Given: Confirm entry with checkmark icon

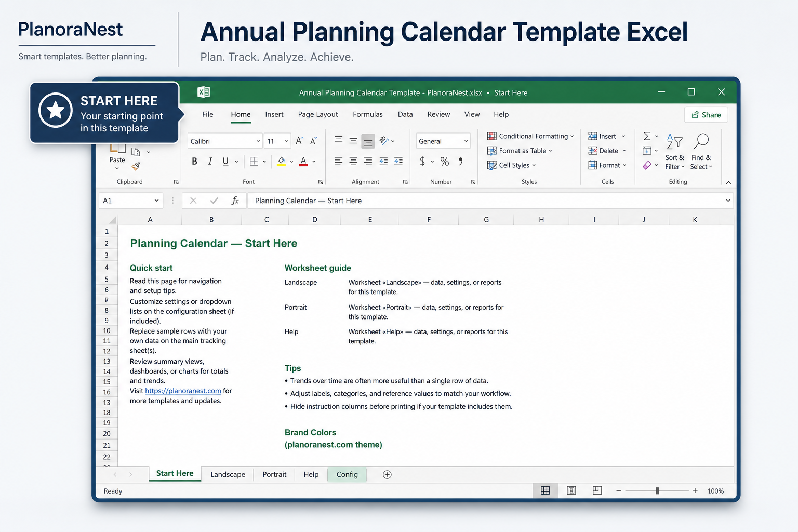Looking at the screenshot, I should 214,201.
